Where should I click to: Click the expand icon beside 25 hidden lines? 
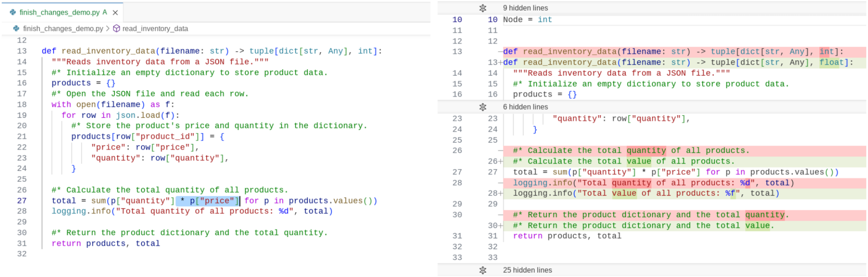(x=483, y=270)
